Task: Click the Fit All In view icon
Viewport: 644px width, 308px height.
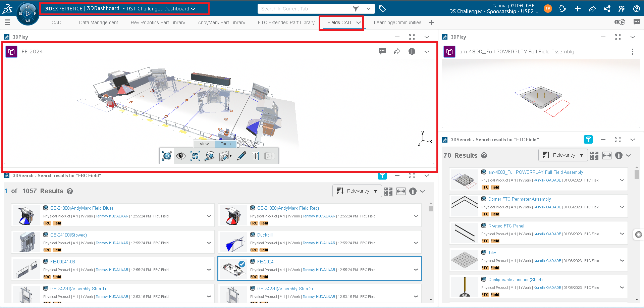Action: coord(195,156)
